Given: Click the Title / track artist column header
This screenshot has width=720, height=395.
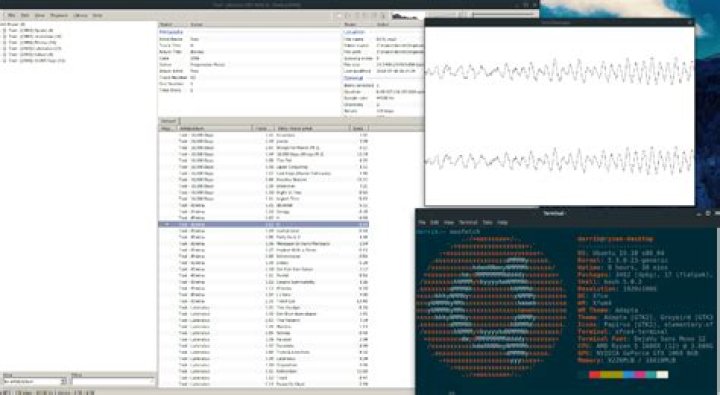Looking at the screenshot, I should pos(313,128).
